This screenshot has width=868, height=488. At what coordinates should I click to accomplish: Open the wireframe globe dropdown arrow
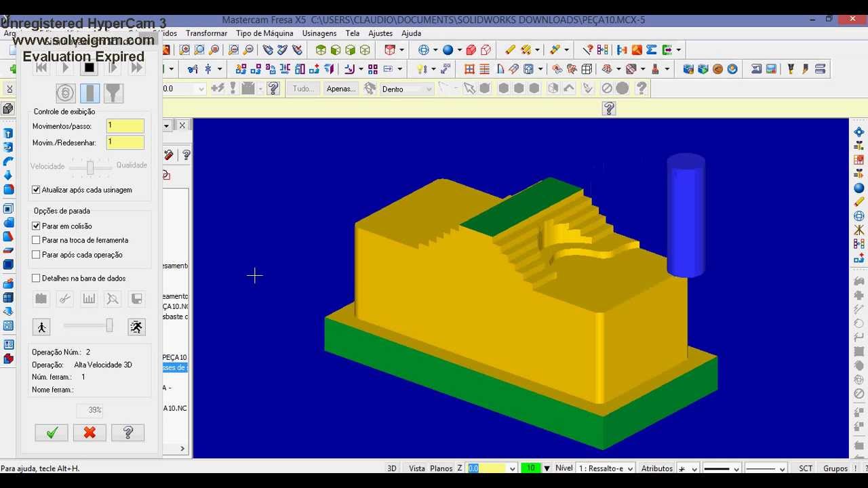(434, 50)
